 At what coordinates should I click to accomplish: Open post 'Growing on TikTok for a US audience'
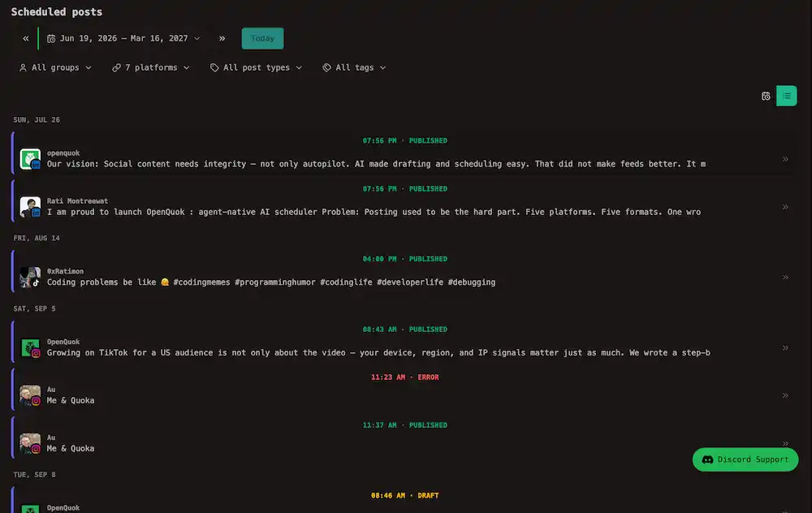(378, 352)
